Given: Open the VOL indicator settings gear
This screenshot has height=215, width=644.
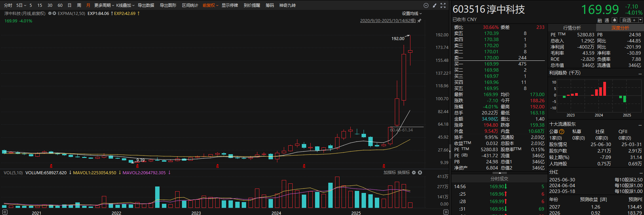Looking at the screenshot, I should 414,173.
